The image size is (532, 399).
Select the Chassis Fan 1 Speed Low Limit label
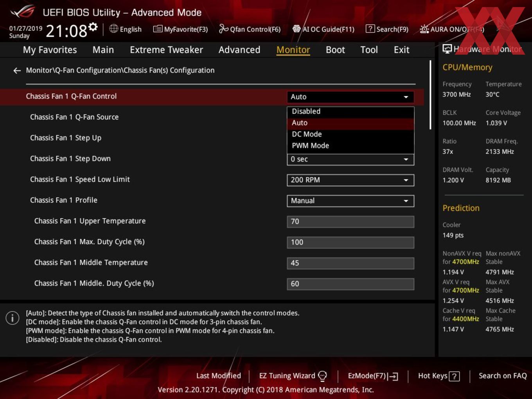point(80,180)
